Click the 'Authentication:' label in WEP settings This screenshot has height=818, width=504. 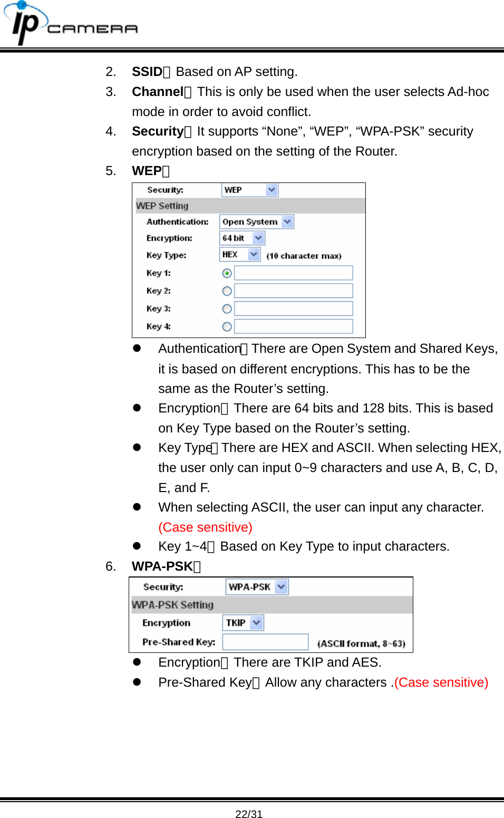tap(177, 222)
